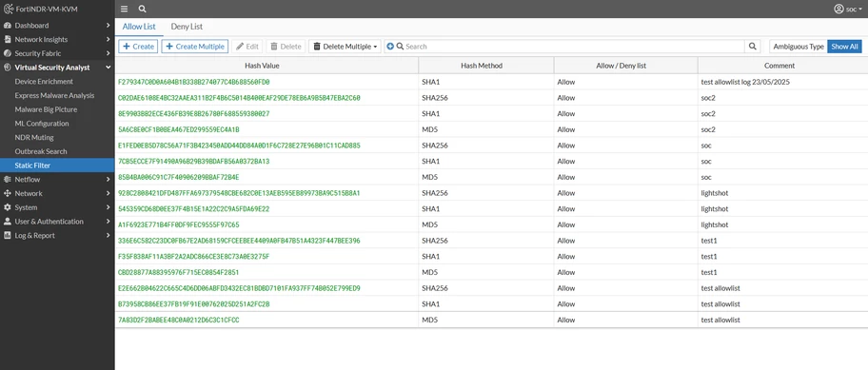Expand the Security Fabric chevron
868x370 pixels.
point(108,53)
